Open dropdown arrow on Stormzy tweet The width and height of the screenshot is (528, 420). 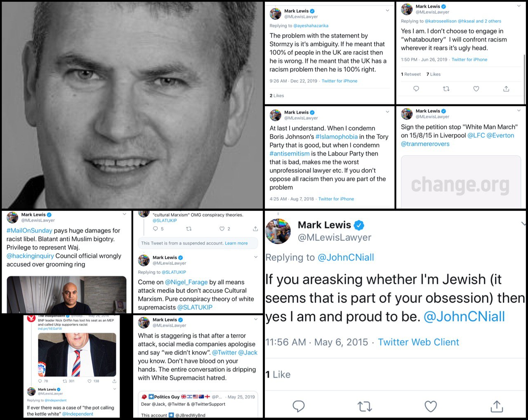point(387,11)
